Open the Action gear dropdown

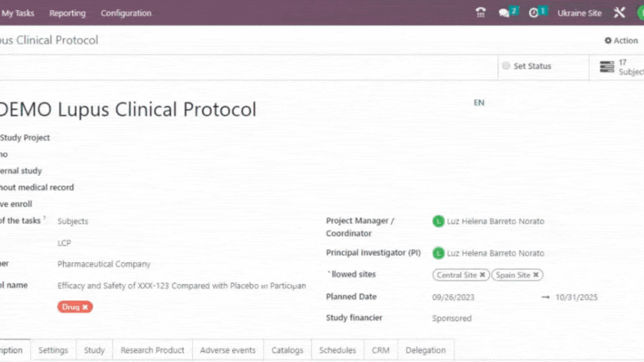(621, 40)
